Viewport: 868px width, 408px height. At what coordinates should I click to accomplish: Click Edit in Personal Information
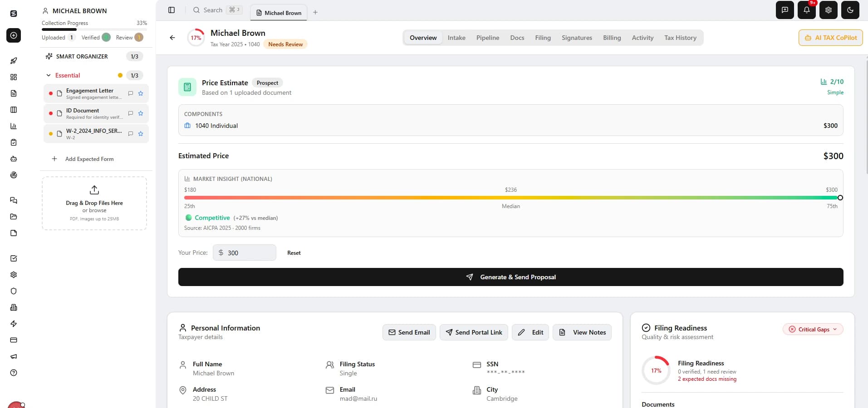coord(530,332)
